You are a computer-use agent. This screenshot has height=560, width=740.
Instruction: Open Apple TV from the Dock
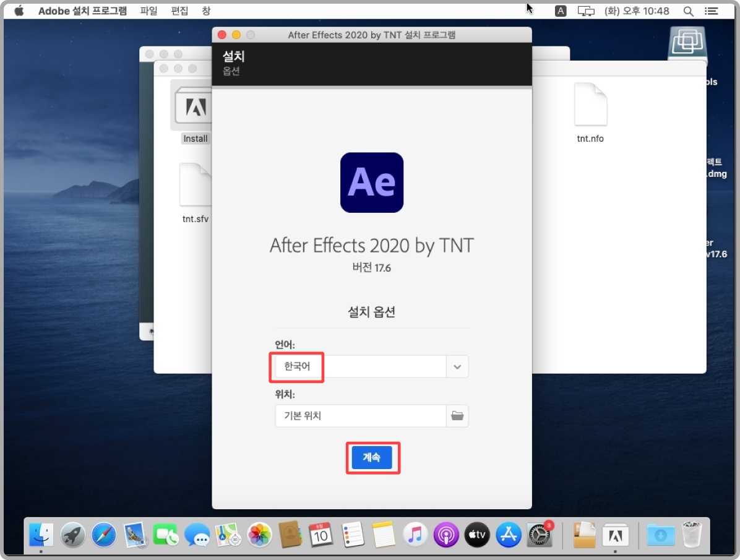[x=477, y=535]
